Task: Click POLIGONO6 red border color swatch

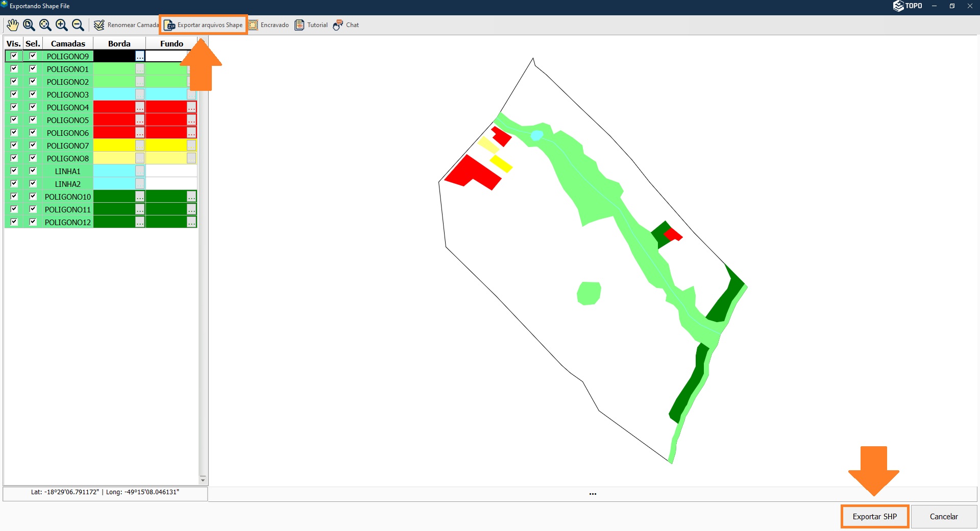Action: (x=114, y=133)
